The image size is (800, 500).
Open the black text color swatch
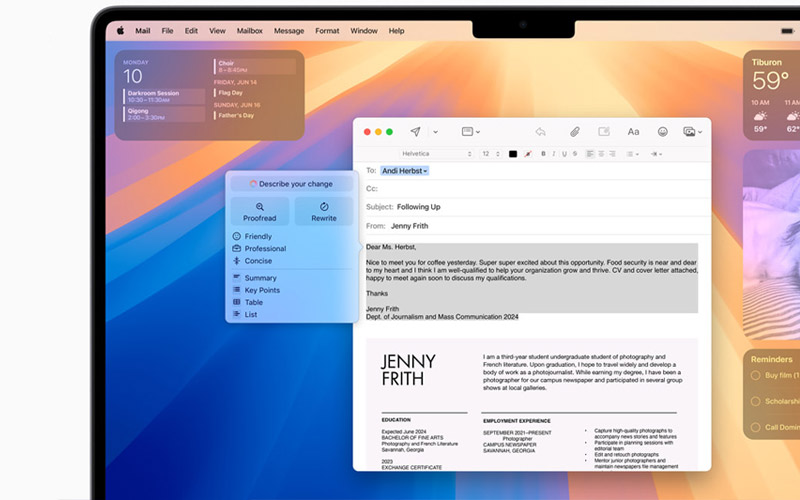click(513, 154)
